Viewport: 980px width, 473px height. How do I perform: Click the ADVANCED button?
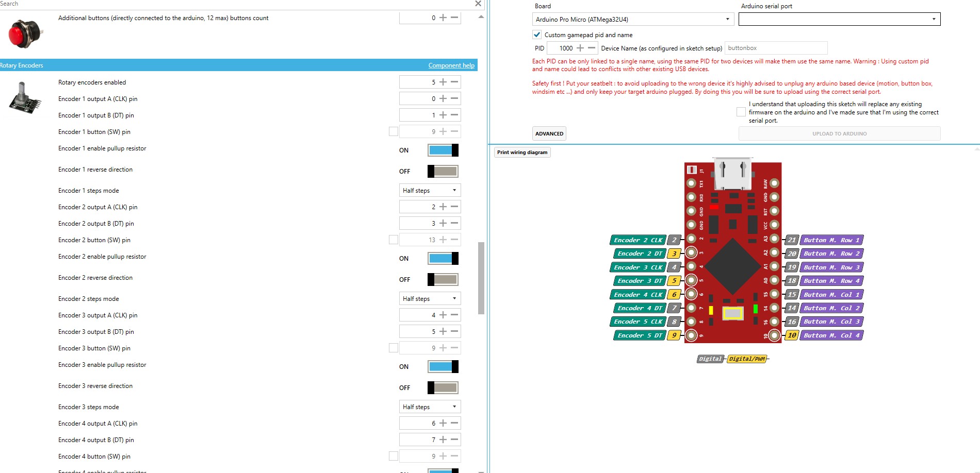coord(549,133)
